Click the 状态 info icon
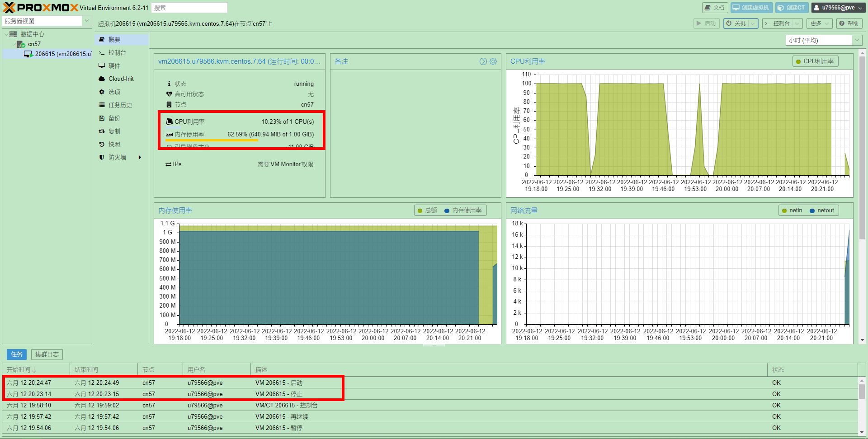 tap(169, 84)
